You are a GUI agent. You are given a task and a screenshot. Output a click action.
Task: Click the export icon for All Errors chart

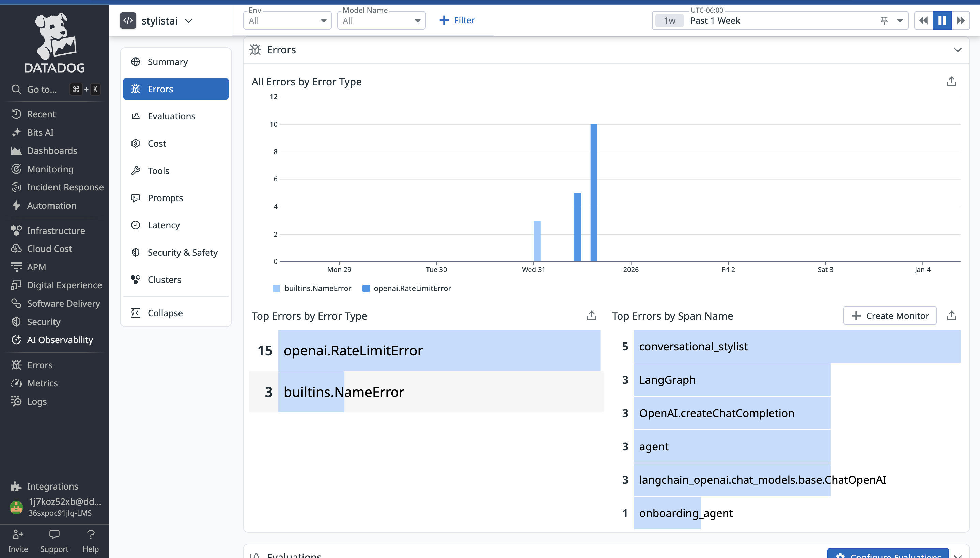951,81
